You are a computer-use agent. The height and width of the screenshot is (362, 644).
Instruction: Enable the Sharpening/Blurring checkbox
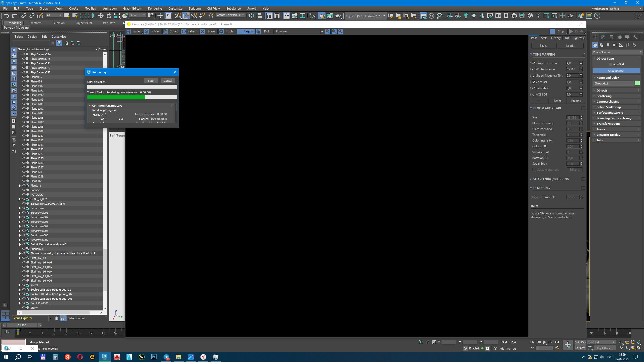(x=583, y=179)
